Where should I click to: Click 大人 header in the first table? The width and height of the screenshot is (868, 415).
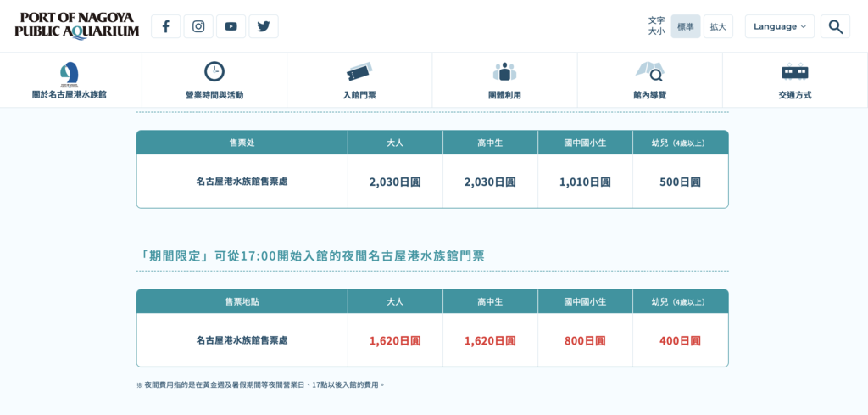(x=395, y=143)
